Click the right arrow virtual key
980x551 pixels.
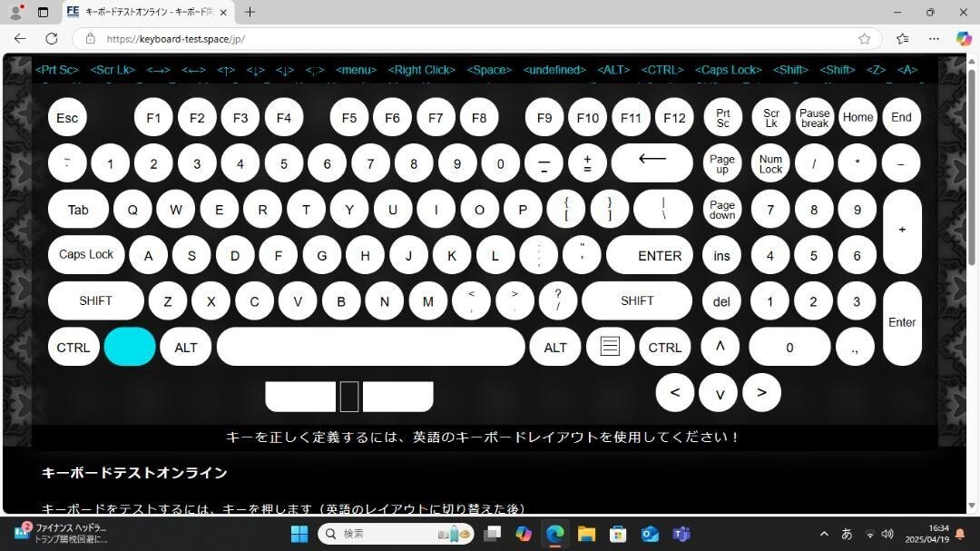pyautogui.click(x=761, y=393)
